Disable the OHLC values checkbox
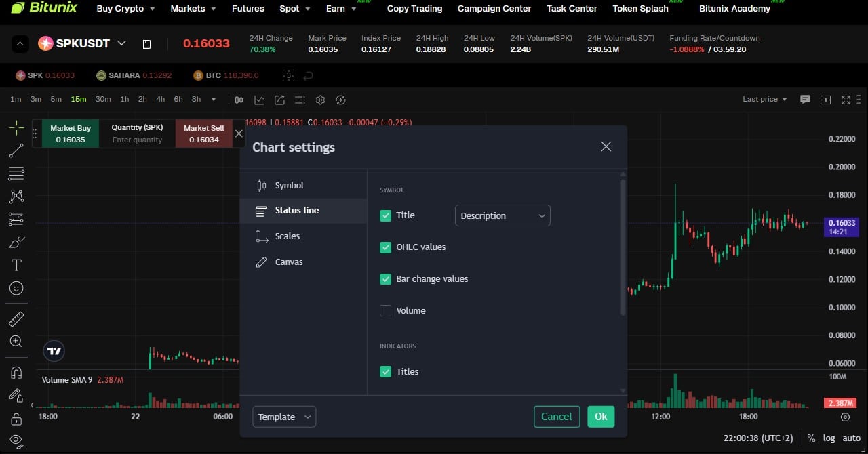 (385, 247)
